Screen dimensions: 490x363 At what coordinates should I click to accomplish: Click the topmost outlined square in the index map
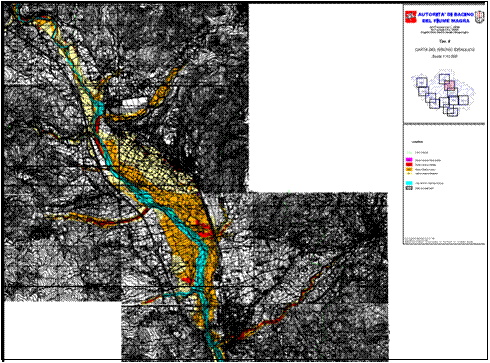(x=444, y=79)
